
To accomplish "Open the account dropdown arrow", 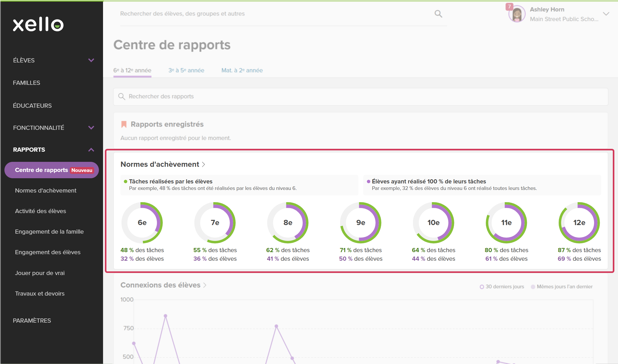I will point(606,14).
